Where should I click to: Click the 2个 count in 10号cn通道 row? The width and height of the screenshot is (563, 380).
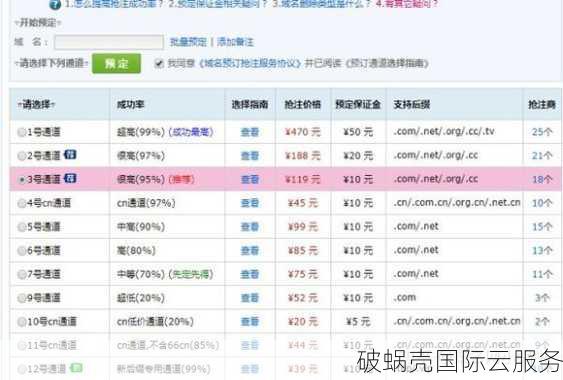[542, 322]
